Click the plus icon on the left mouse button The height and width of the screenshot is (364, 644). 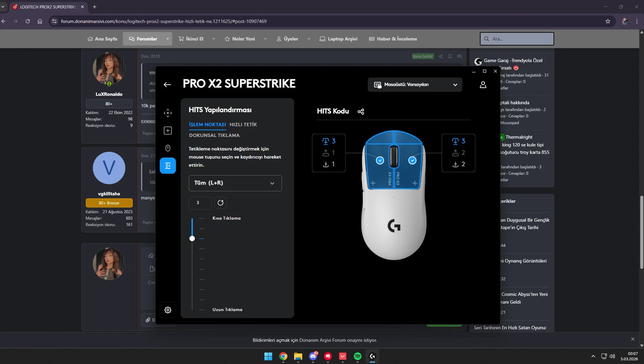point(373,183)
